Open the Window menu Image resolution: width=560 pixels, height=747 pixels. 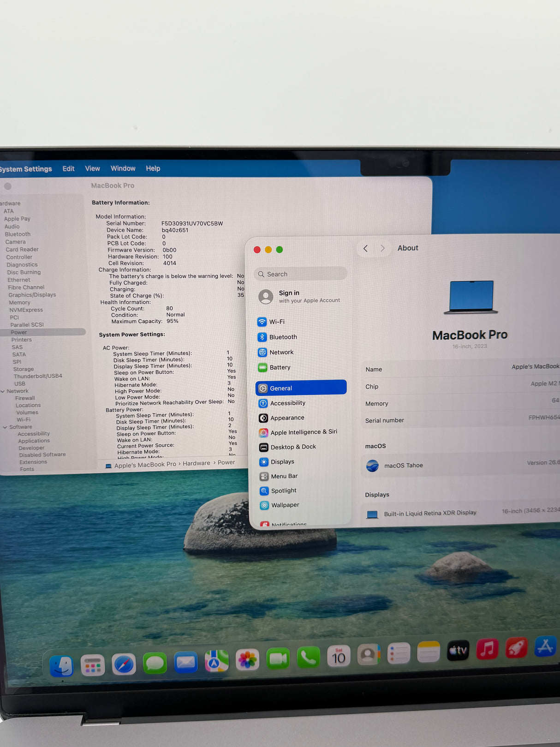point(123,168)
